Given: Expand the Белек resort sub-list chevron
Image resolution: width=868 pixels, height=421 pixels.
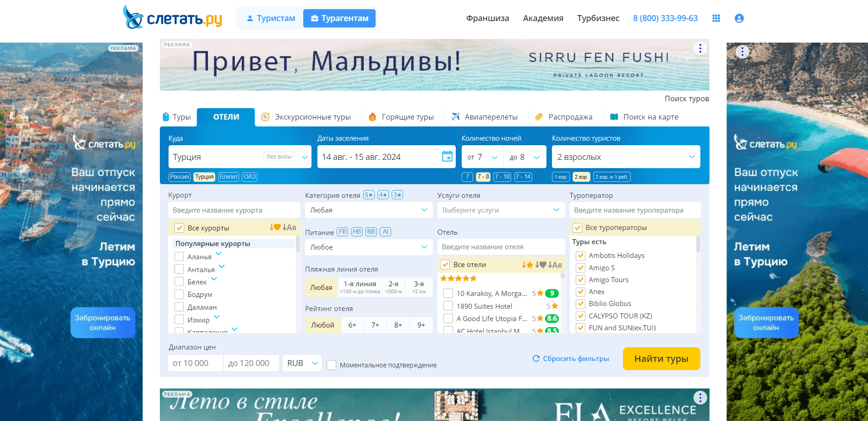Looking at the screenshot, I should pyautogui.click(x=214, y=279).
